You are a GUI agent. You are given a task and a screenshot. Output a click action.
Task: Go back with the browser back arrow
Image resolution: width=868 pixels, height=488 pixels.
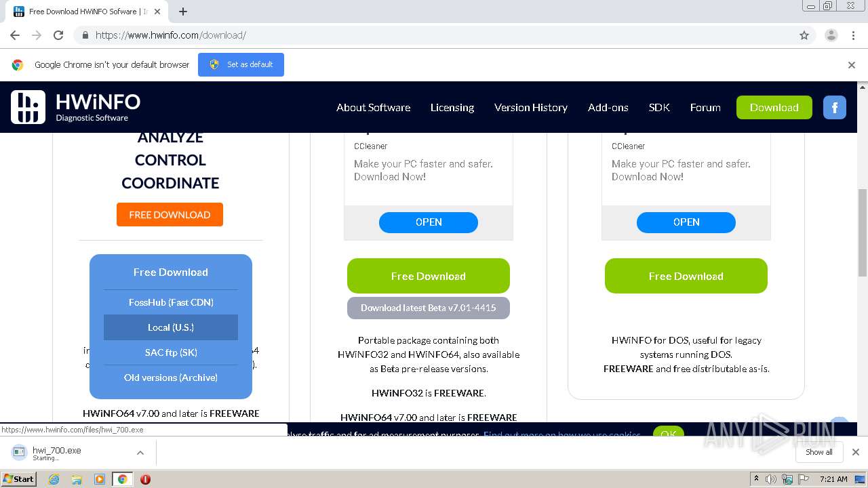(15, 35)
